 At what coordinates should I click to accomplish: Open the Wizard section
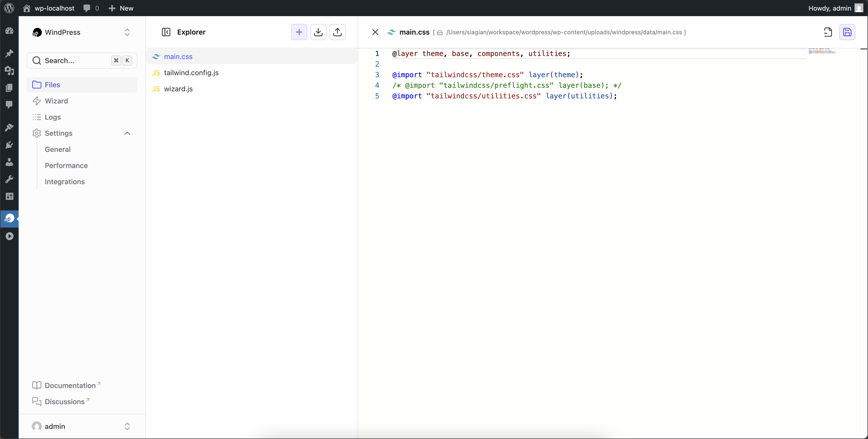click(x=82, y=101)
